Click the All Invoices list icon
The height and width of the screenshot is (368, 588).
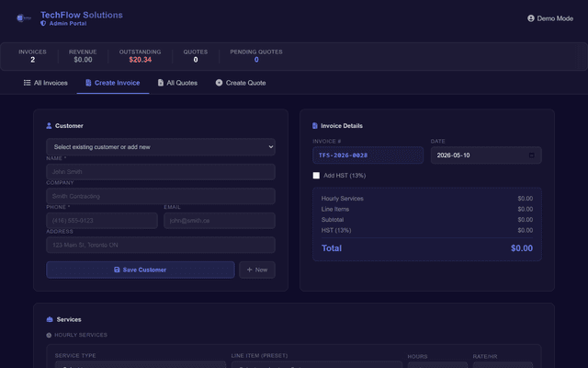coord(27,83)
